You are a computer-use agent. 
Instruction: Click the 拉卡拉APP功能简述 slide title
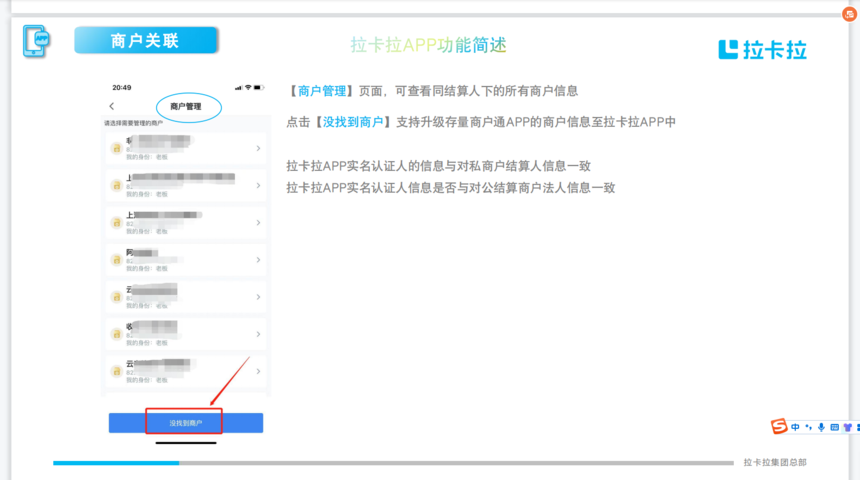tap(428, 45)
